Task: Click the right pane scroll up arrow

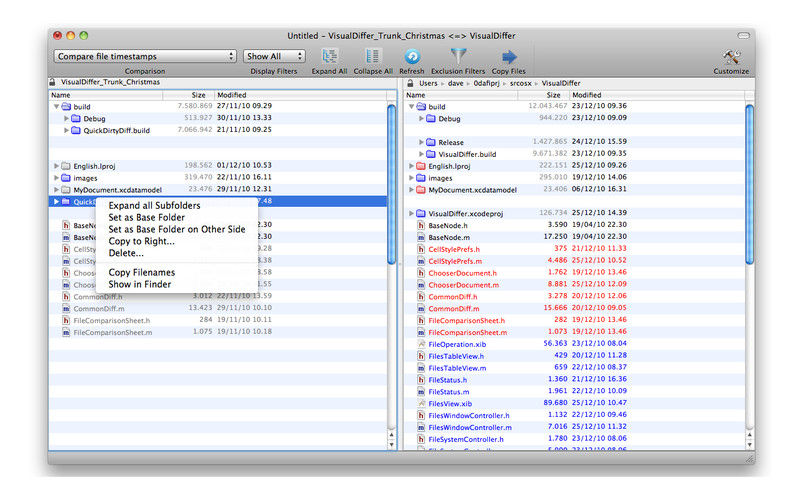Action: [749, 435]
